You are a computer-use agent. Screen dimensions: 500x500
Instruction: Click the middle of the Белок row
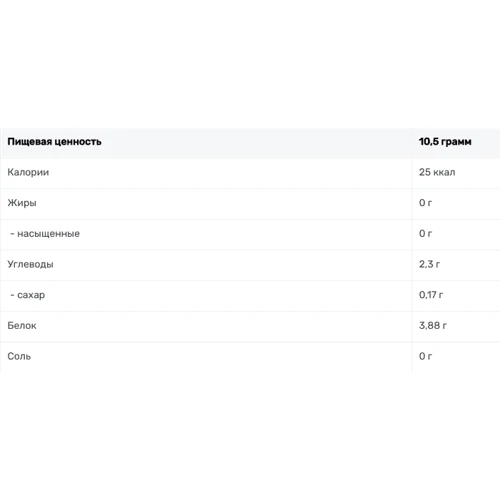click(250, 326)
